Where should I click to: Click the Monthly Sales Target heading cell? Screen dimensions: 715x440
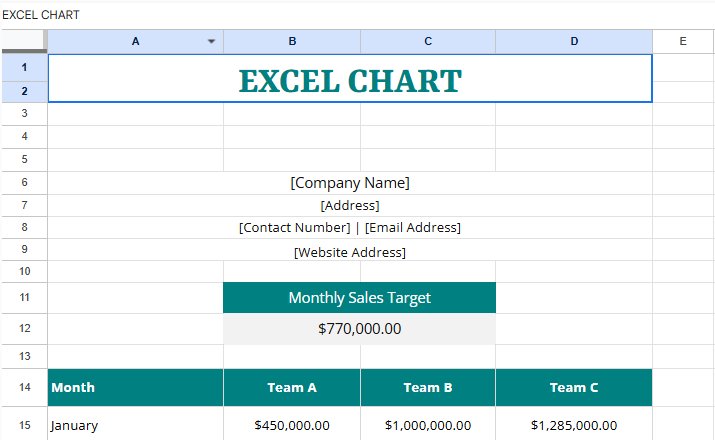click(359, 298)
